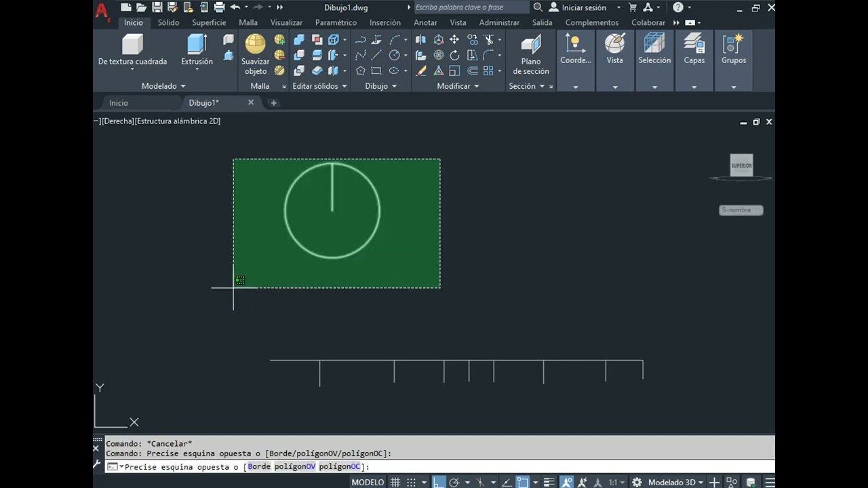Click the keyword search input field

pyautogui.click(x=471, y=7)
